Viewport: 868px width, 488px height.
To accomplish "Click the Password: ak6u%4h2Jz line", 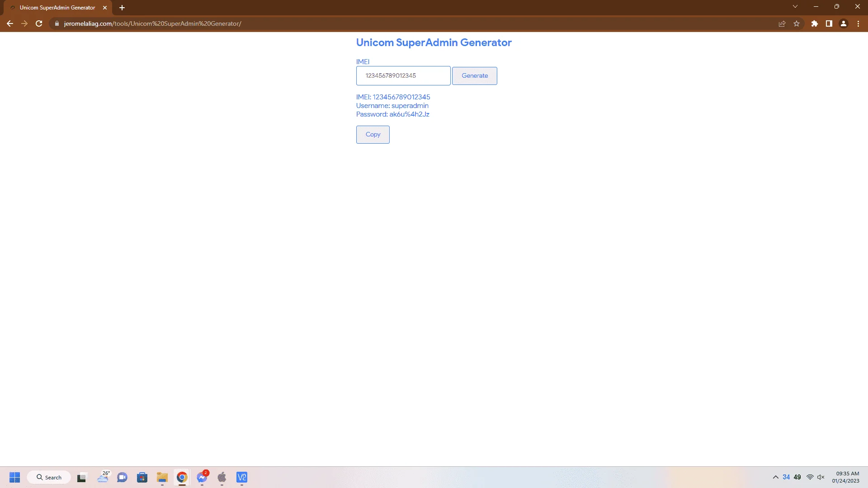I will coord(392,114).
